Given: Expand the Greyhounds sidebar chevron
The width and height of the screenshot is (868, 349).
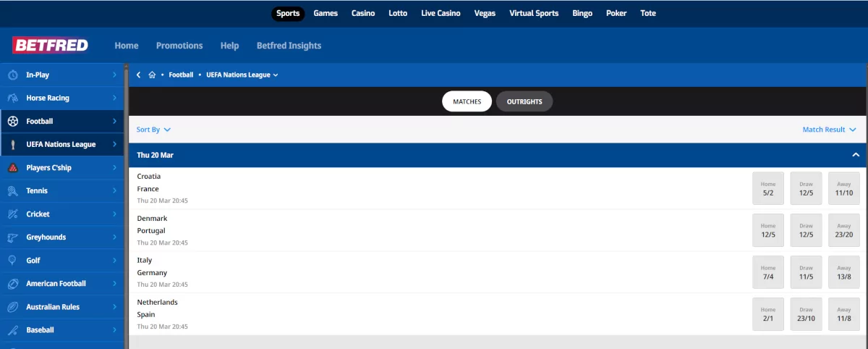Looking at the screenshot, I should pyautogui.click(x=114, y=237).
